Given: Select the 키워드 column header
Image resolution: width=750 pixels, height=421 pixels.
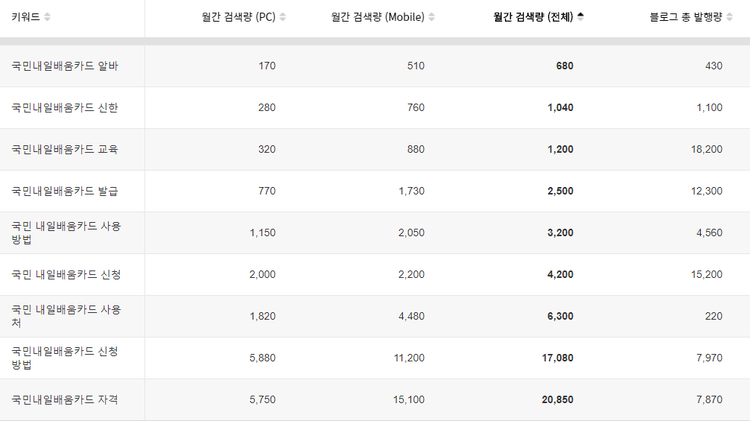Looking at the screenshot, I should [x=26, y=17].
